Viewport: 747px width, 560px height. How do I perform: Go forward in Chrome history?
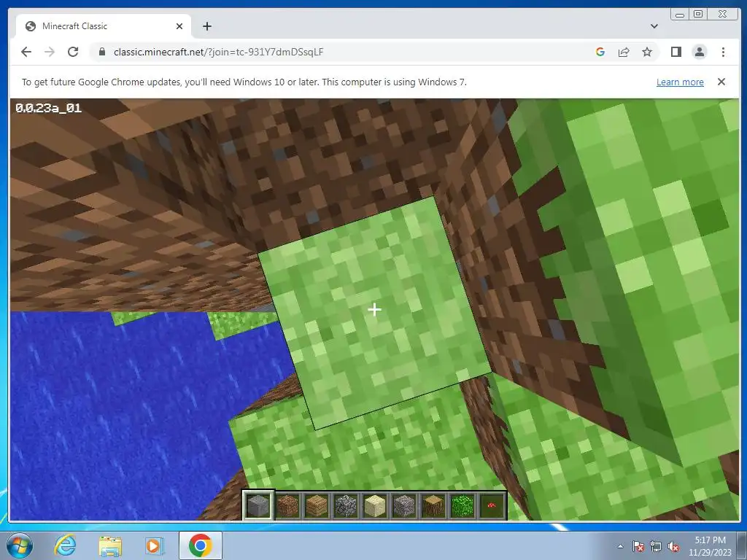click(50, 52)
